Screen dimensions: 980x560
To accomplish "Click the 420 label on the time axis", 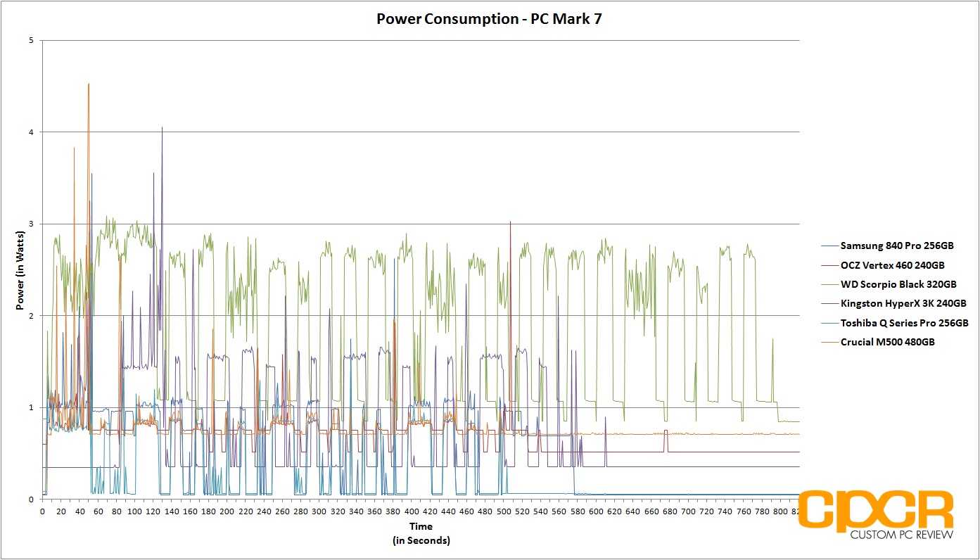I will tap(430, 511).
